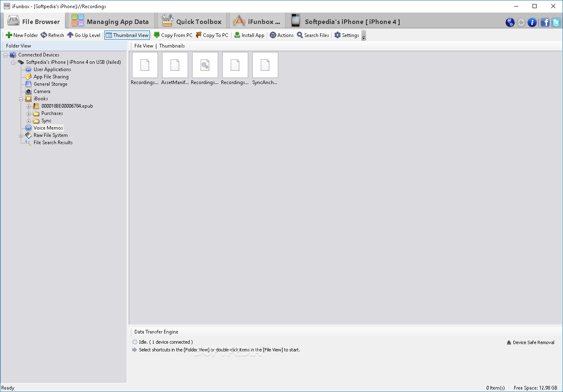The image size is (563, 392).
Task: Go up one folder level
Action: (x=84, y=35)
